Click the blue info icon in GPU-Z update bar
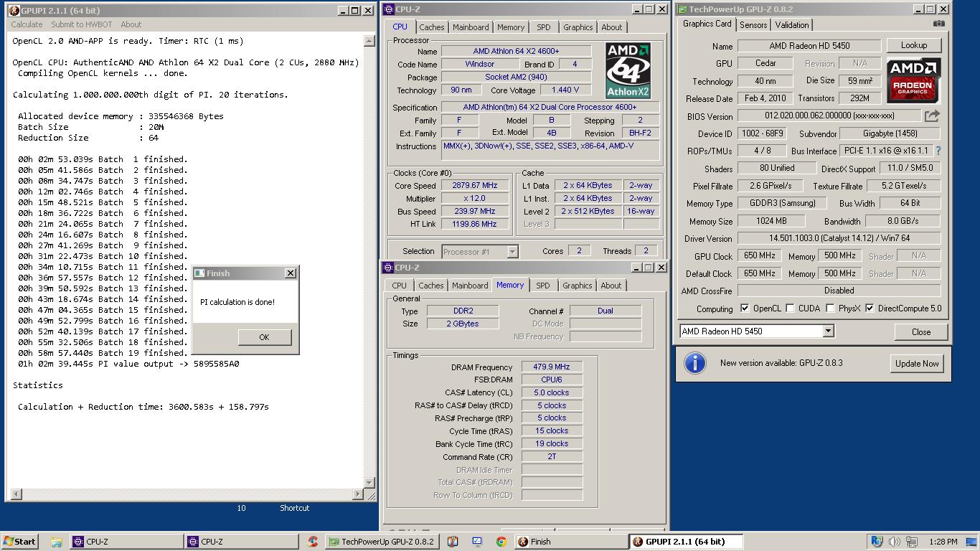The image size is (980, 551). (x=694, y=363)
